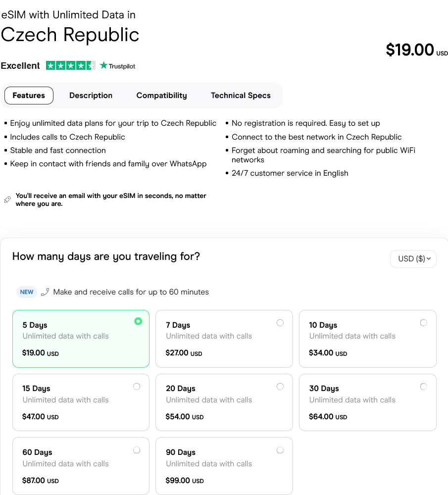Click the 20 Days plan card
The width and height of the screenshot is (448, 495).
pos(224,402)
